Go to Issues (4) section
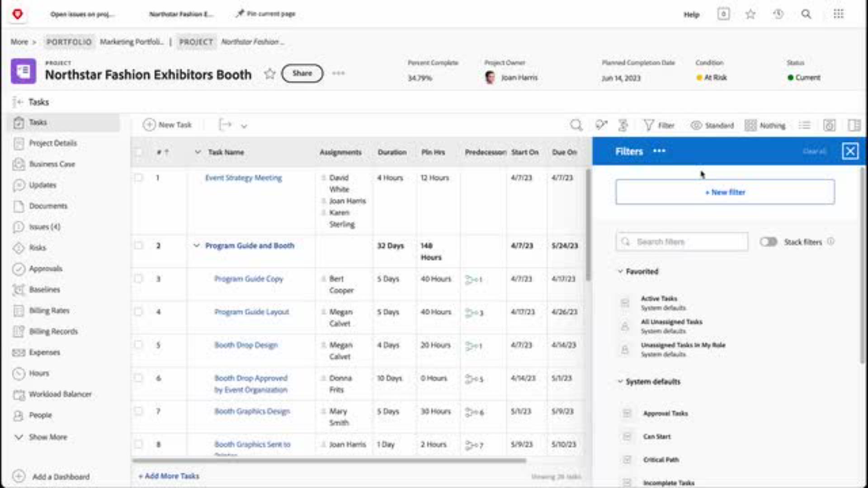868x488 pixels. click(x=44, y=226)
